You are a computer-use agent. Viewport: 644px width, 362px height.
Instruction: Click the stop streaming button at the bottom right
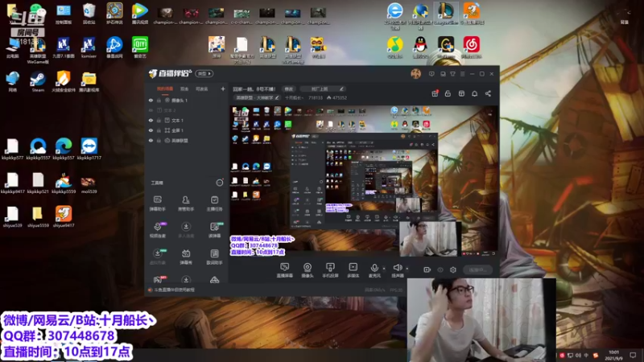tap(477, 269)
